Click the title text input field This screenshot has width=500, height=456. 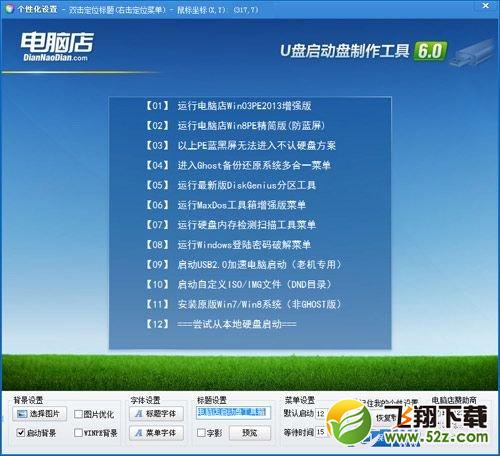pos(233,412)
